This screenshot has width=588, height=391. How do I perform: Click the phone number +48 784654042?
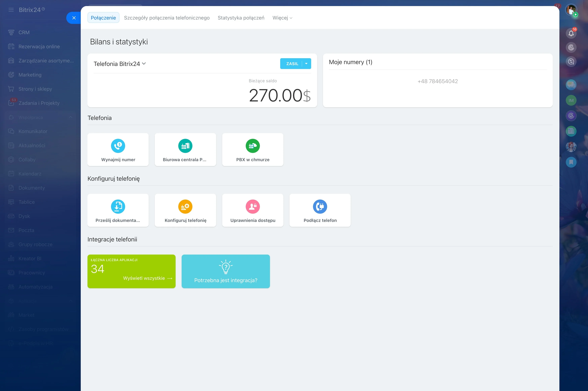tap(438, 81)
